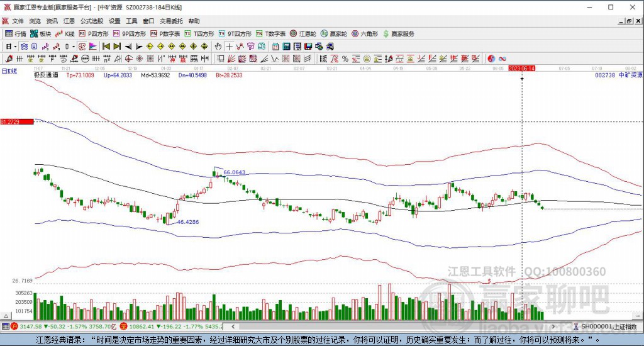Toggle the purple flag indicator icon
644x346 pixels.
(93, 47)
